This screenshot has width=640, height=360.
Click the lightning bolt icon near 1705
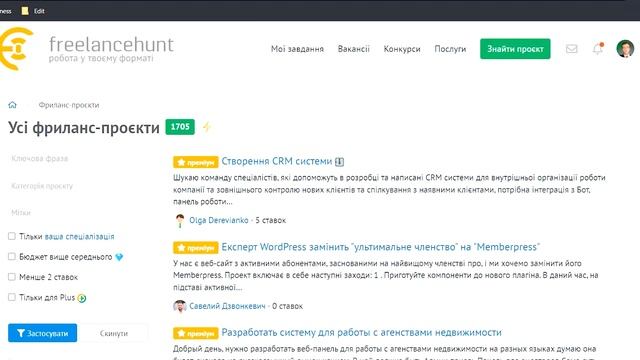coord(207,127)
